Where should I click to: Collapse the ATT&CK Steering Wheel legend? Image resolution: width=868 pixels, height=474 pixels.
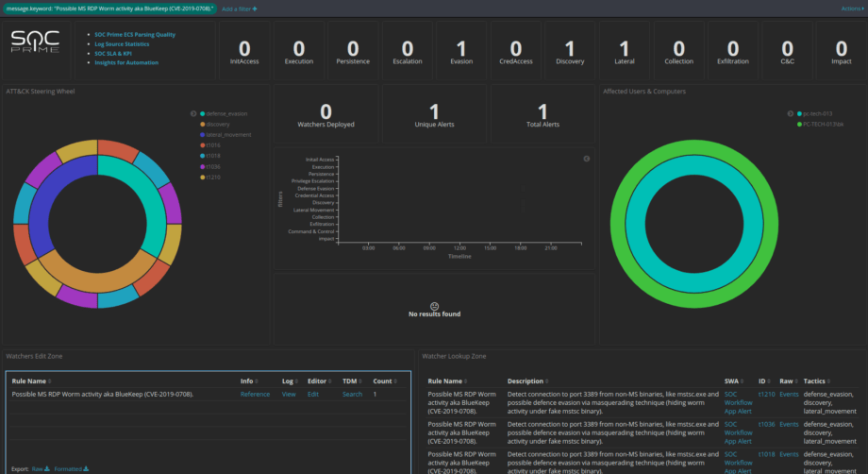(193, 113)
